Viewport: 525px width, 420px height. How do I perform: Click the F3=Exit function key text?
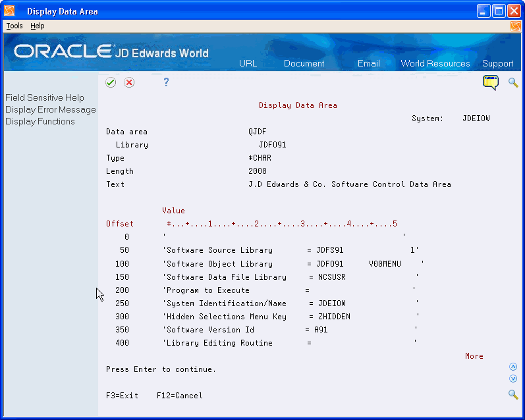point(123,396)
